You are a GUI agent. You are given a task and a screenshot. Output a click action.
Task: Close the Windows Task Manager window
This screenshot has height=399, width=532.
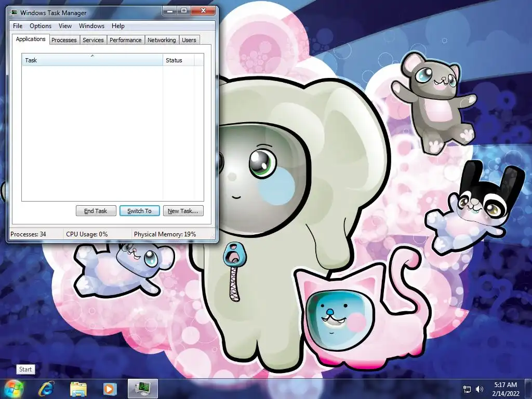tap(203, 11)
